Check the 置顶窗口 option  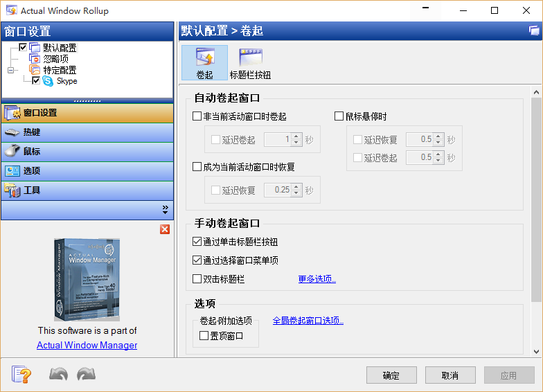pos(204,335)
